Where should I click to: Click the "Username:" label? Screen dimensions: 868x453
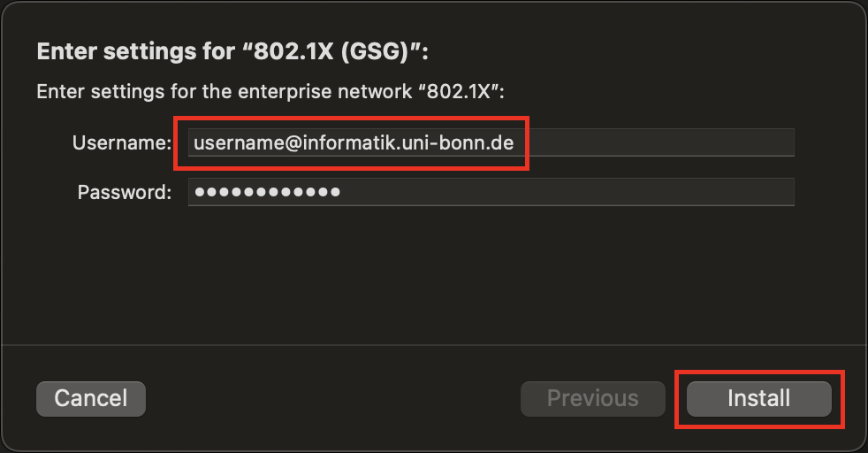point(121,142)
